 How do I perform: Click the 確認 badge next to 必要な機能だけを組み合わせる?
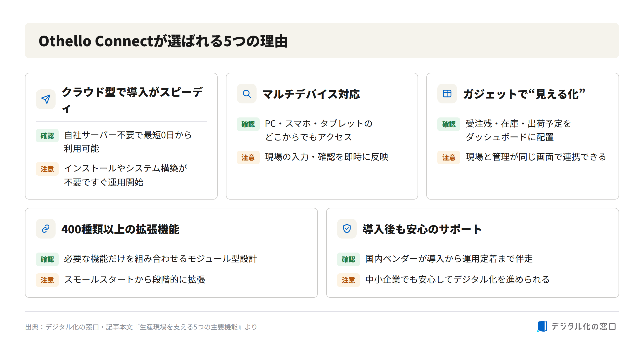[47, 259]
